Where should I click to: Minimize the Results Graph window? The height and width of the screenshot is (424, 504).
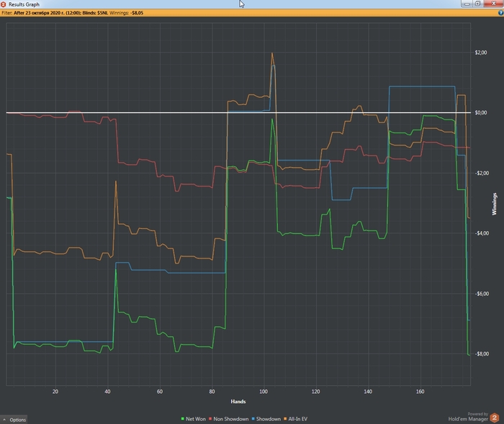pos(467,4)
